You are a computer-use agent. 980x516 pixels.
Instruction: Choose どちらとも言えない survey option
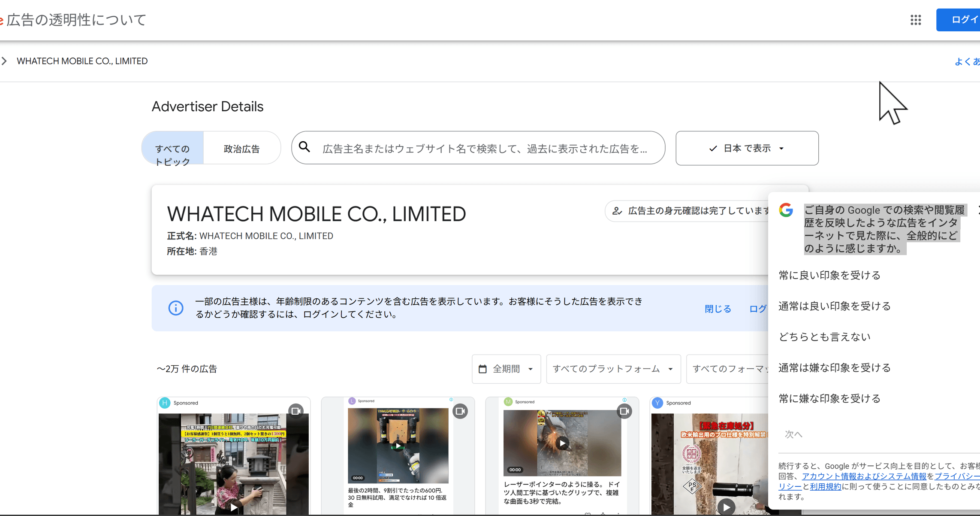pyautogui.click(x=824, y=337)
